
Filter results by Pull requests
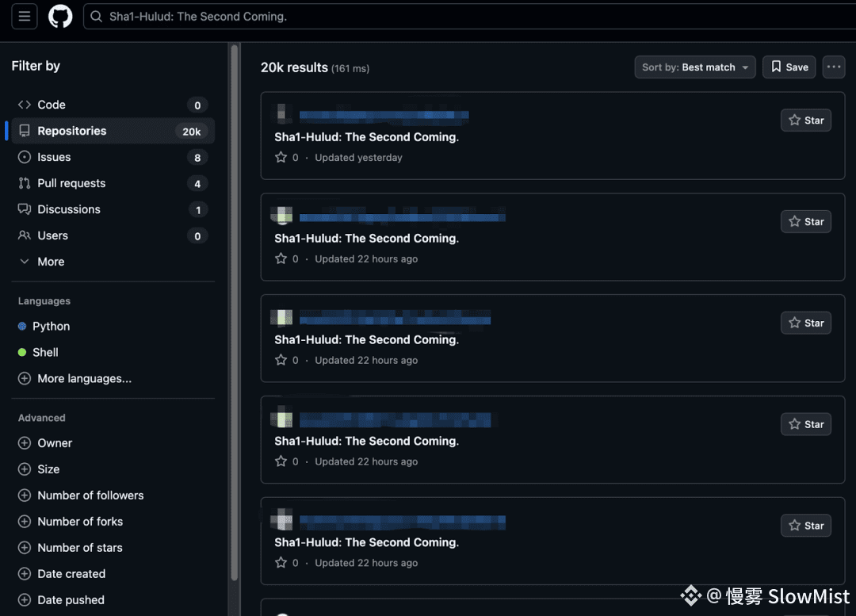click(113, 183)
